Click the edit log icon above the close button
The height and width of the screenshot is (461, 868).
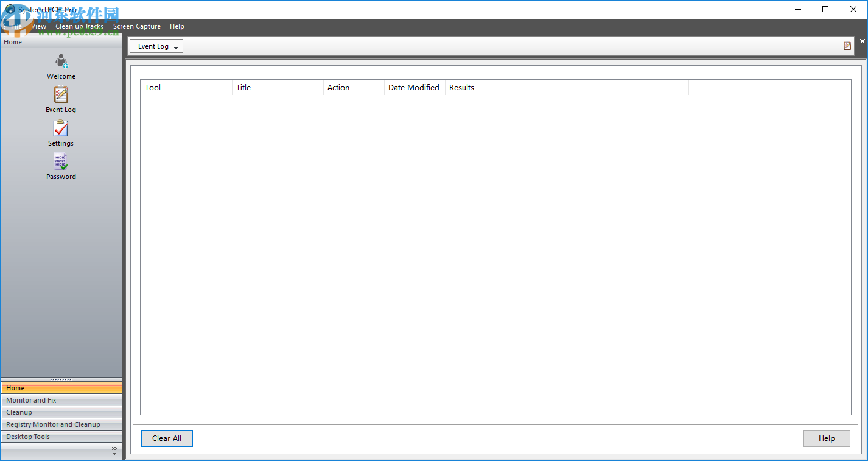[x=847, y=45]
